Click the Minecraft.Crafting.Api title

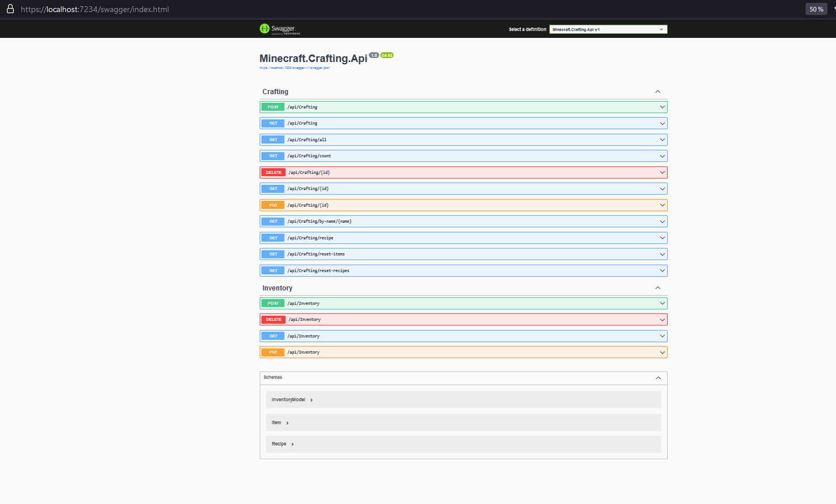pos(313,59)
